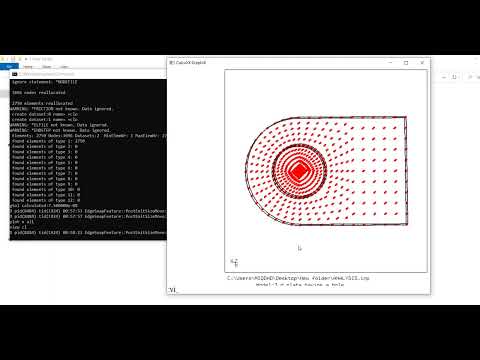Click the red center of the hole mesh
The image size is (480, 360).
(x=299, y=171)
